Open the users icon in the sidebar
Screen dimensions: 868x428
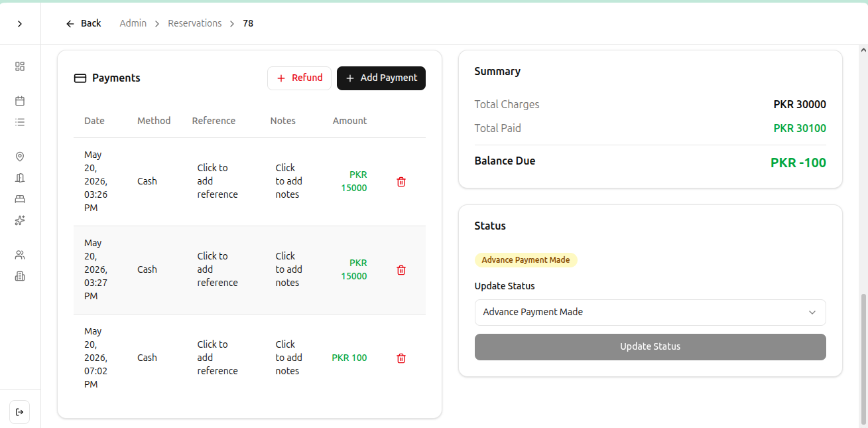pyautogui.click(x=20, y=255)
